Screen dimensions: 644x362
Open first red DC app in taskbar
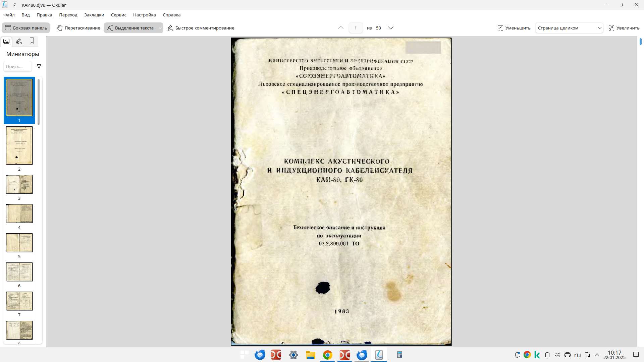(276, 355)
